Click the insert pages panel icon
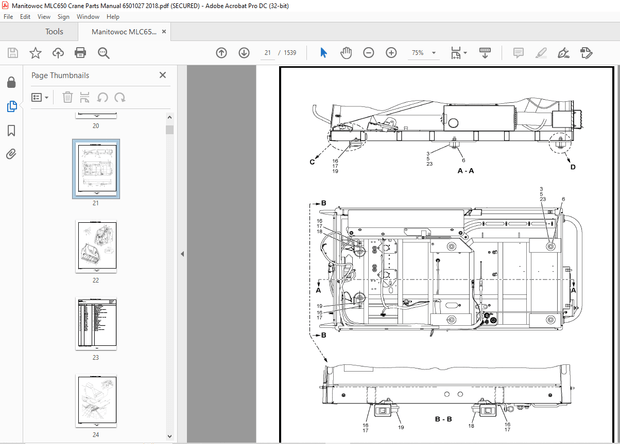 click(x=85, y=97)
